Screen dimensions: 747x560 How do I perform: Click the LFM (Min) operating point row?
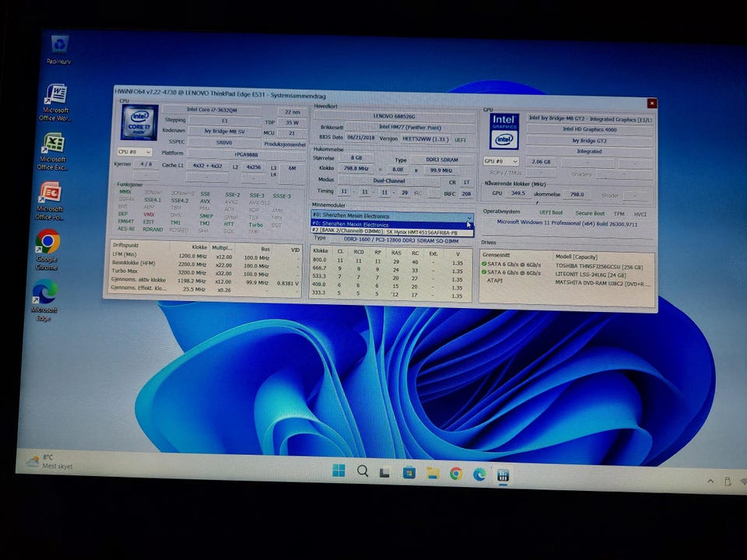(x=205, y=256)
